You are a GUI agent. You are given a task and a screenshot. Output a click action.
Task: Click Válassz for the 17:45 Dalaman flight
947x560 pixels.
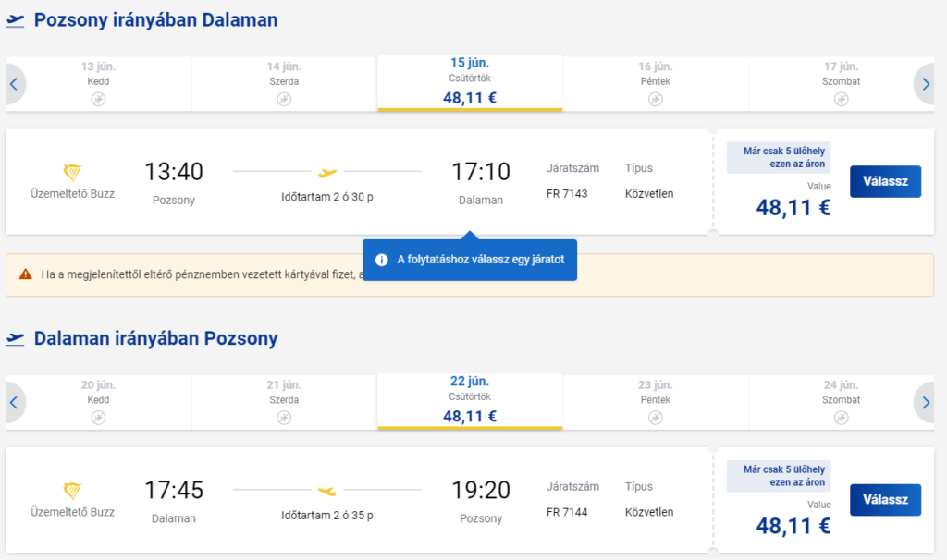885,500
